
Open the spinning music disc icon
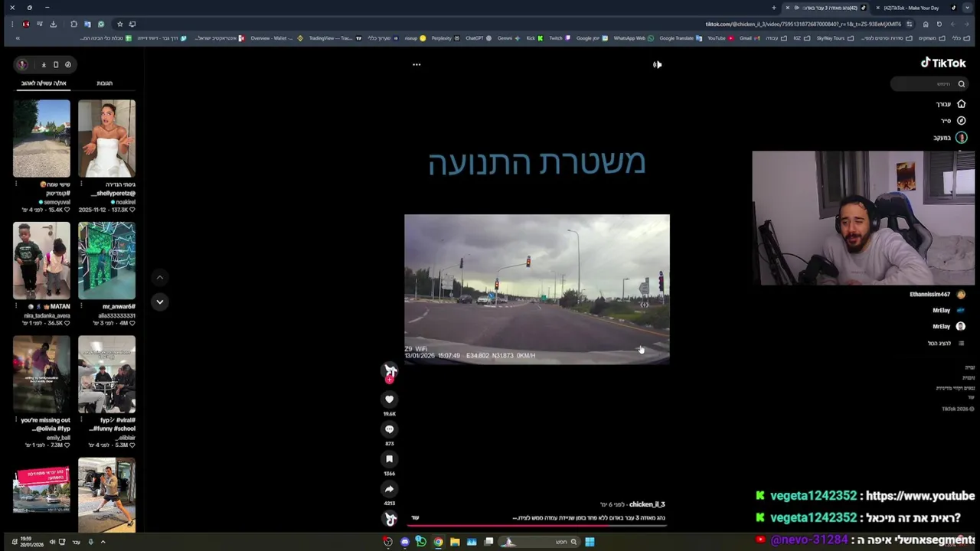(390, 519)
